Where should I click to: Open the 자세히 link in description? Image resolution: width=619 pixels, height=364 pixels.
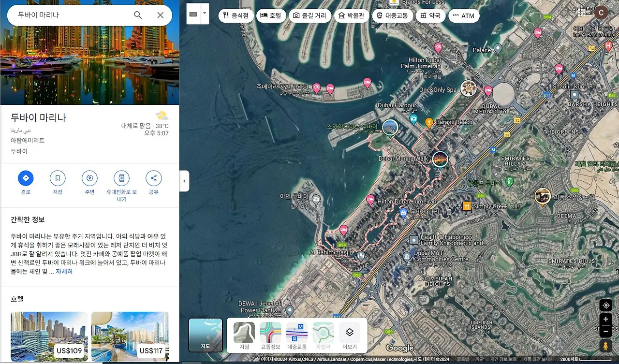[x=64, y=272]
